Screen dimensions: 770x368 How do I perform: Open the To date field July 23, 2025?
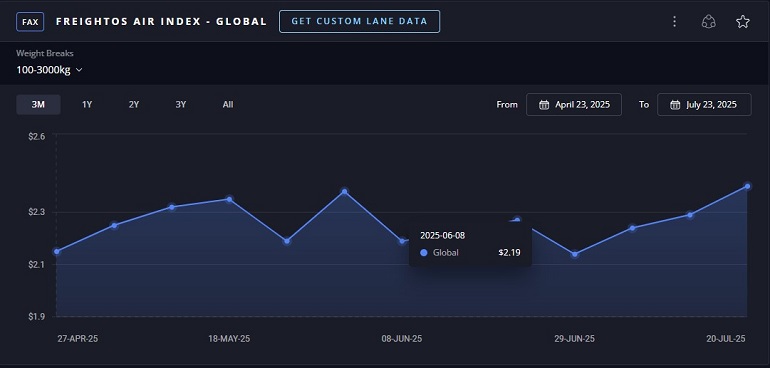[704, 105]
